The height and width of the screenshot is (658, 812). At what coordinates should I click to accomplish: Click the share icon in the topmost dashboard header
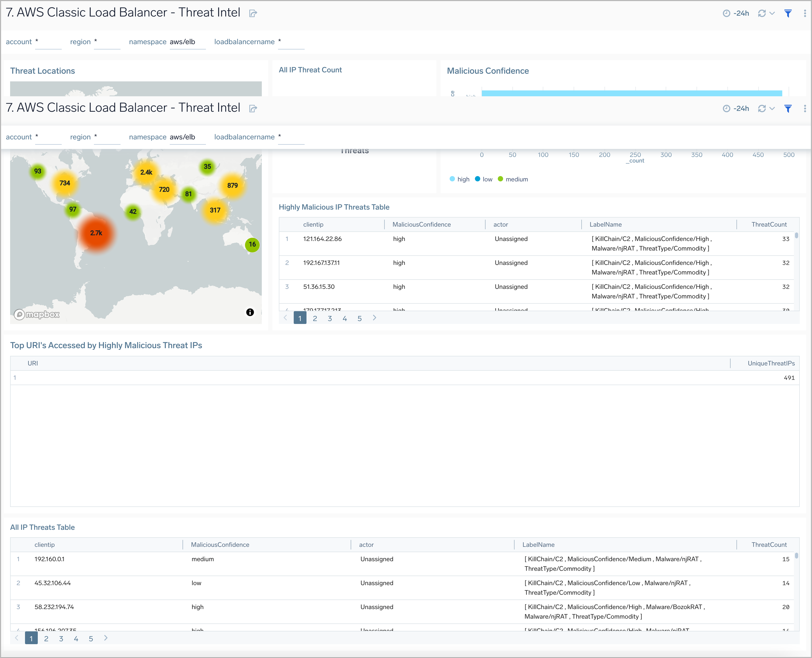(253, 14)
